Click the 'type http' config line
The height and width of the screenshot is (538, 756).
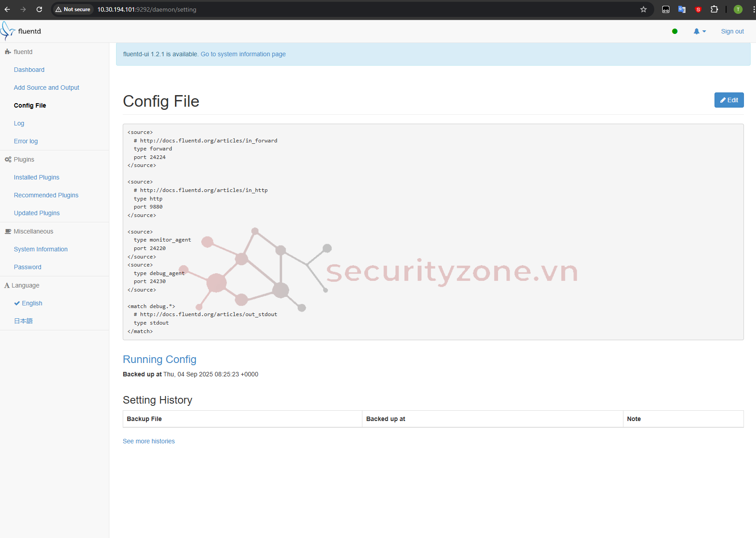[x=148, y=199]
